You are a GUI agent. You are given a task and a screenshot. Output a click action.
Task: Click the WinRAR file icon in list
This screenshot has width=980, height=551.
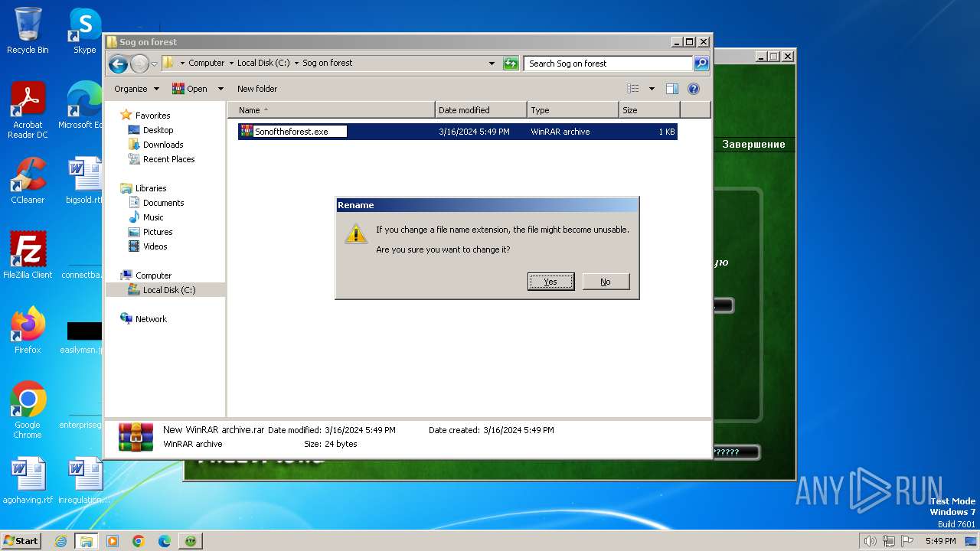247,132
